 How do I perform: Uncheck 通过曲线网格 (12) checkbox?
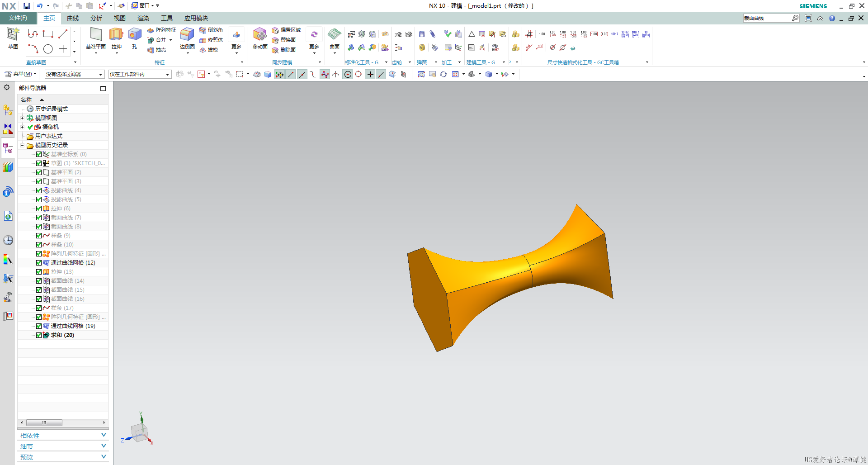tap(39, 263)
